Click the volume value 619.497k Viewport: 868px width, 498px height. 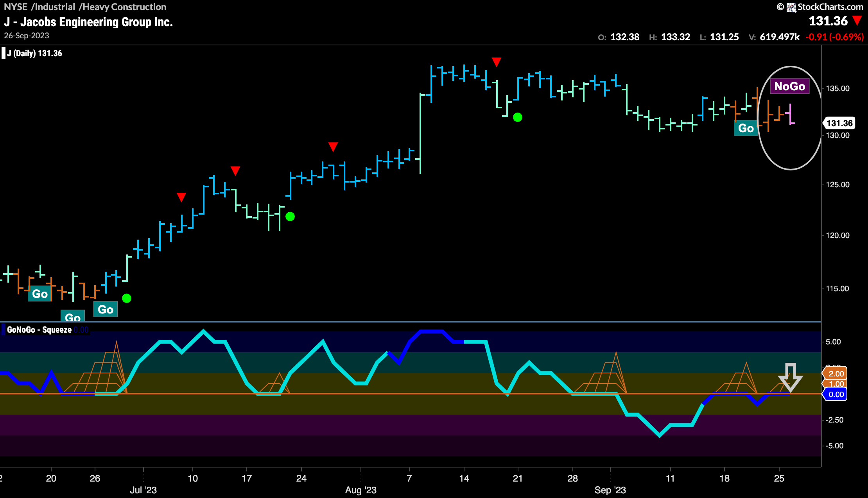tap(780, 37)
